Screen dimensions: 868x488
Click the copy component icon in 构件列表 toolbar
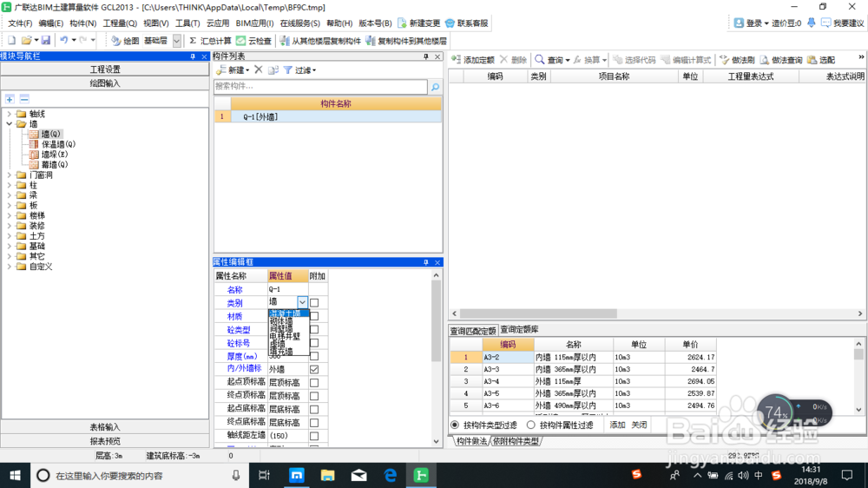273,70
